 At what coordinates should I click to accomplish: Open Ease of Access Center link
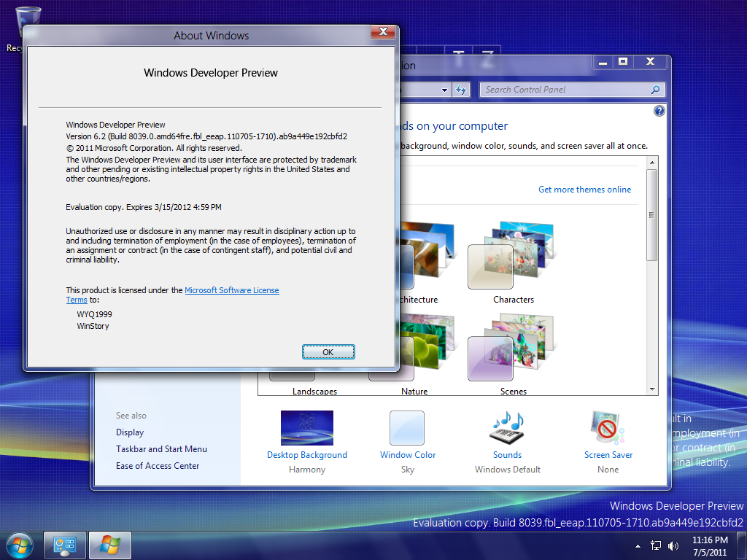pyautogui.click(x=158, y=466)
